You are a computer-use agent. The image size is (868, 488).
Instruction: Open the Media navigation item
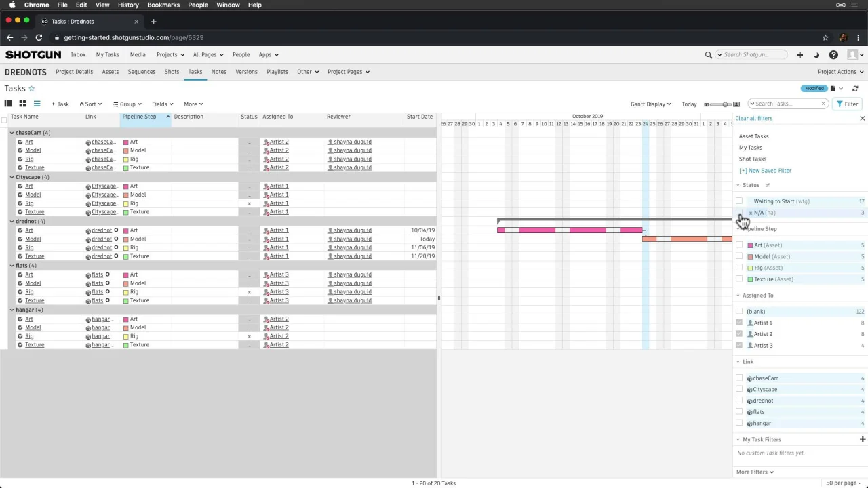click(138, 55)
